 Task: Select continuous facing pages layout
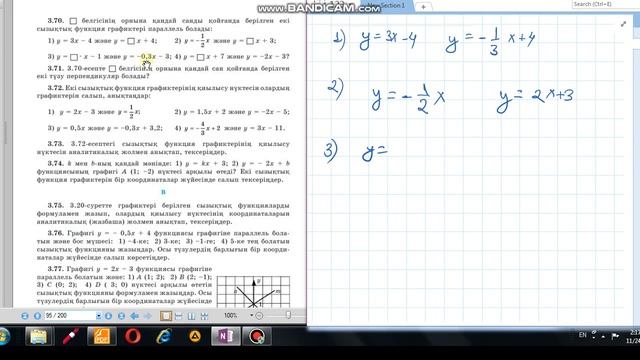tap(204, 316)
